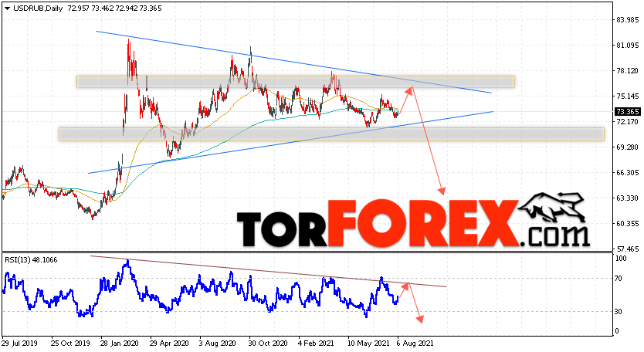The image size is (644, 352).
Task: Click the 3 Aug 2020 date label
Action: (x=217, y=344)
